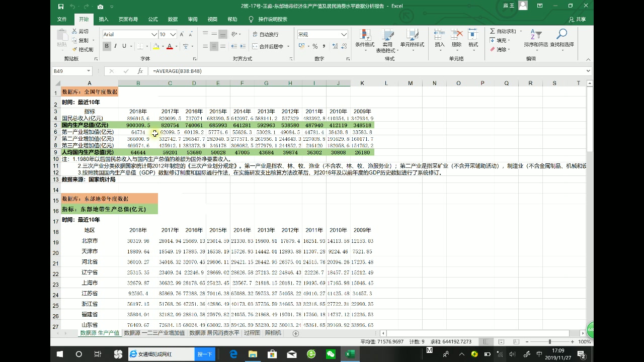Screen dimensions: 644x362
Task: Open the Arial font name dropdown
Action: pyautogui.click(x=154, y=34)
